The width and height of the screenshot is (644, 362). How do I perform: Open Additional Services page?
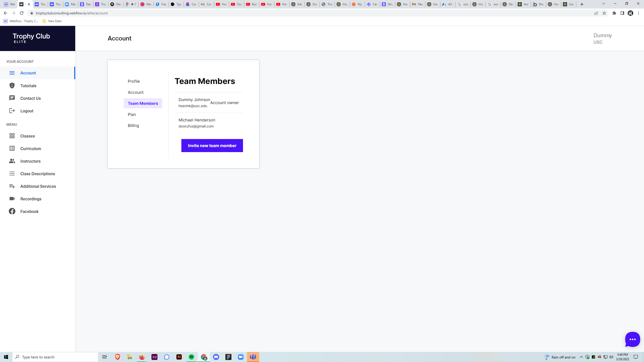click(38, 186)
